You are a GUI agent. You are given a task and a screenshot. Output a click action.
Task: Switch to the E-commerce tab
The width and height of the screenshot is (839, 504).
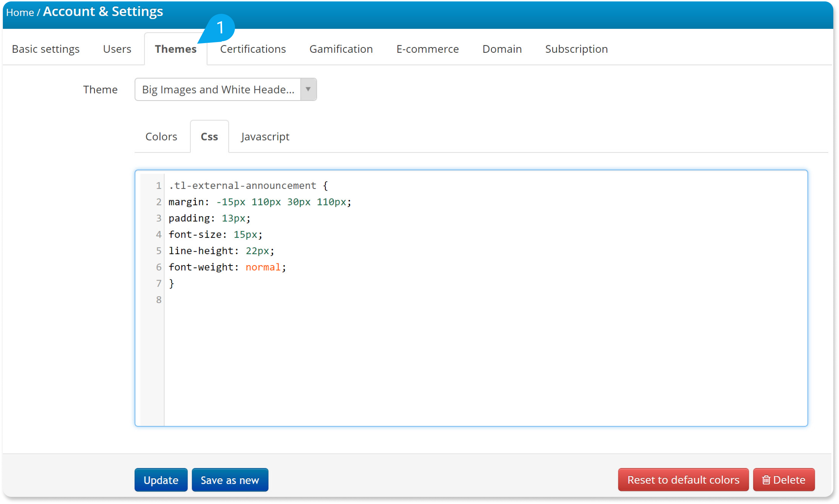[427, 49]
